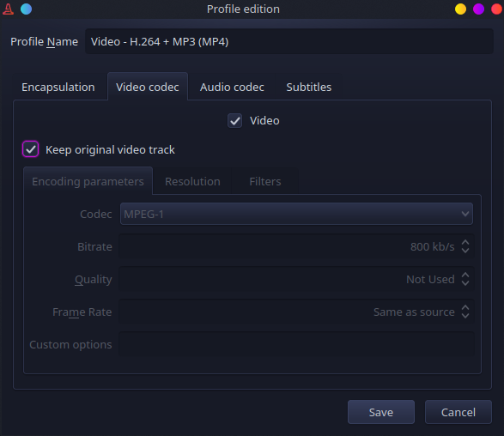Increase Frame Rate with up arrow
The height and width of the screenshot is (436, 504).
coord(465,307)
